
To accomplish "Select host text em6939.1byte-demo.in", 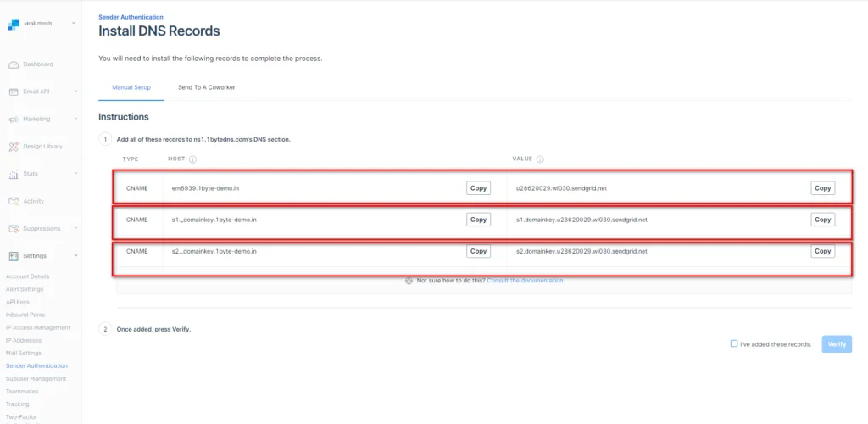I will [205, 188].
